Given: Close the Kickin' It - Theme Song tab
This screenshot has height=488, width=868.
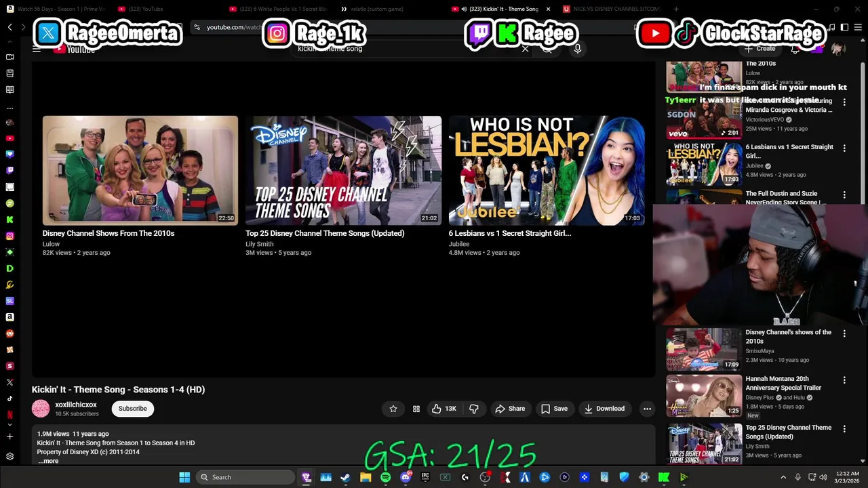Looking at the screenshot, I should point(548,9).
